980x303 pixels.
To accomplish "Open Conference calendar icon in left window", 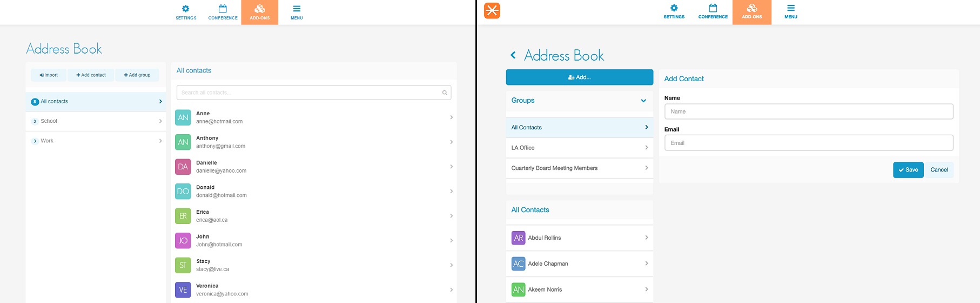I will click(223, 12).
